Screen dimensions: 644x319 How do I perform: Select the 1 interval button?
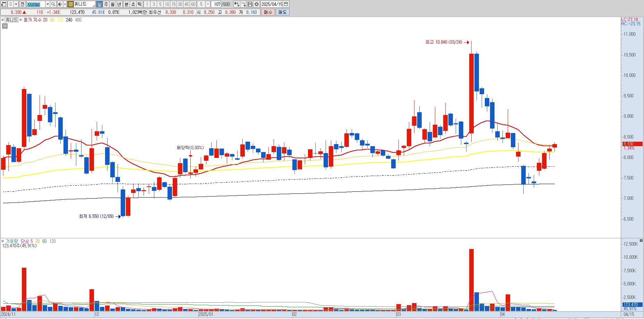(147, 4)
